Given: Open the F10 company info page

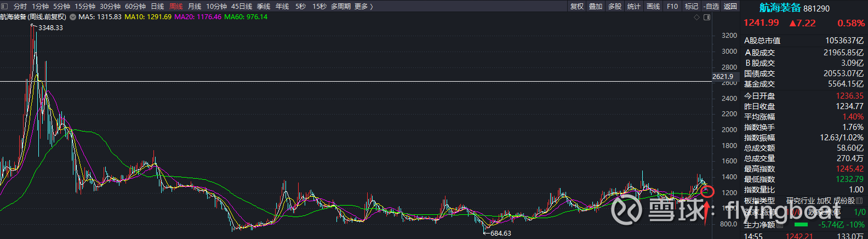Looking at the screenshot, I should (x=672, y=7).
